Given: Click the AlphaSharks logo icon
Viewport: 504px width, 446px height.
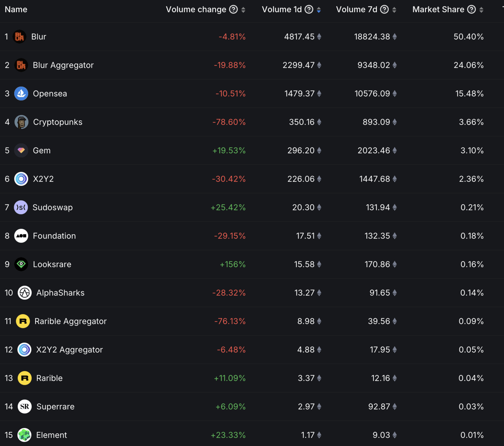Looking at the screenshot, I should coord(24,293).
